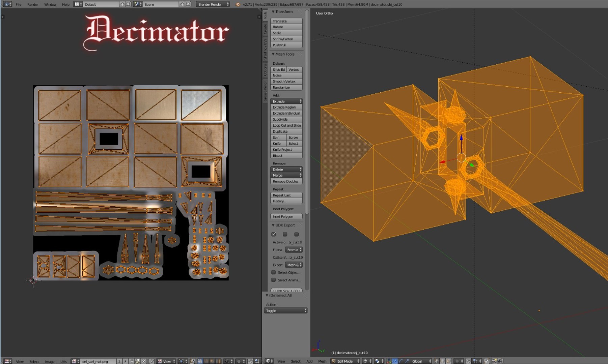The width and height of the screenshot is (608, 364).
Task: Toggle snap magnet in 3D view header
Action: coord(468,361)
